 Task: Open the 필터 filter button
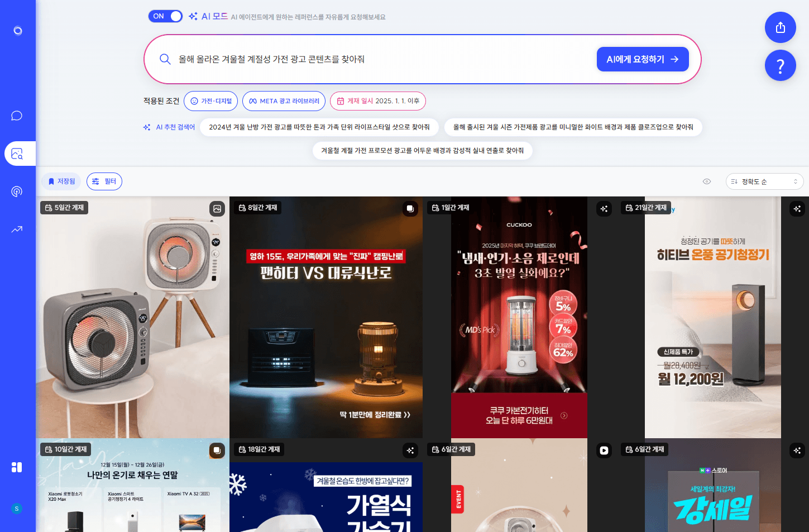104,181
